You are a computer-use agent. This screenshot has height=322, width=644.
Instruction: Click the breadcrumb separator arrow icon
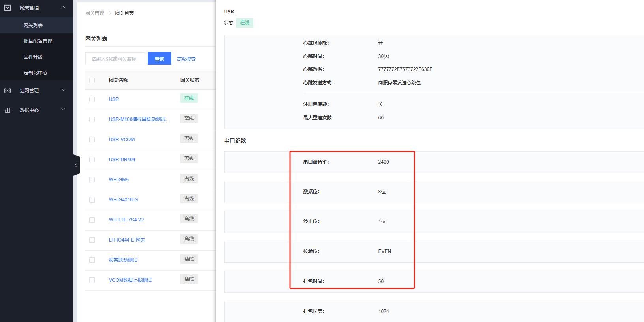coord(110,13)
